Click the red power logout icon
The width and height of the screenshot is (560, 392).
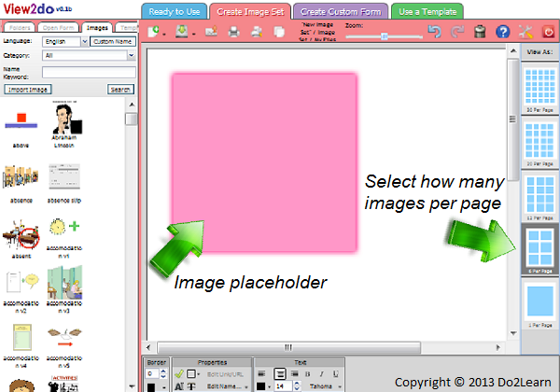(x=547, y=33)
